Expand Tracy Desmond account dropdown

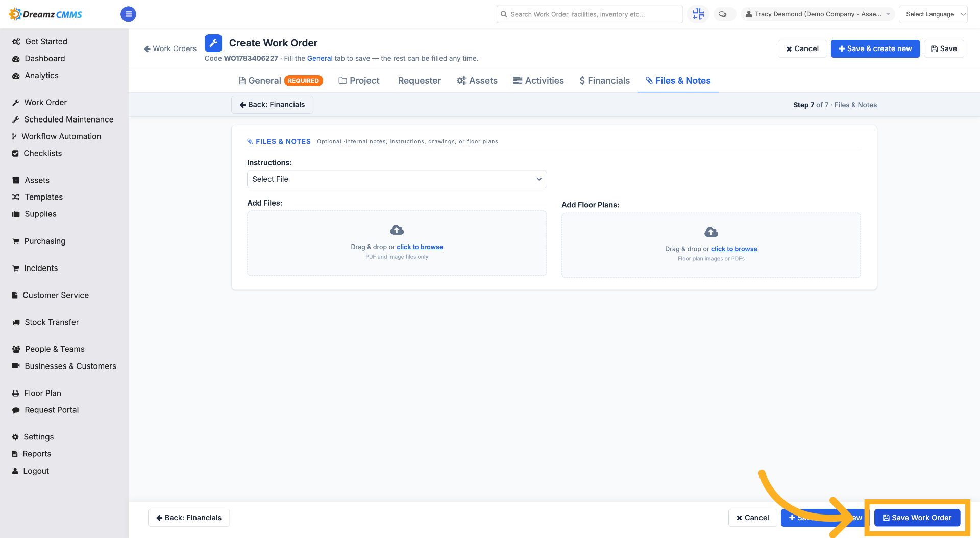pos(818,14)
